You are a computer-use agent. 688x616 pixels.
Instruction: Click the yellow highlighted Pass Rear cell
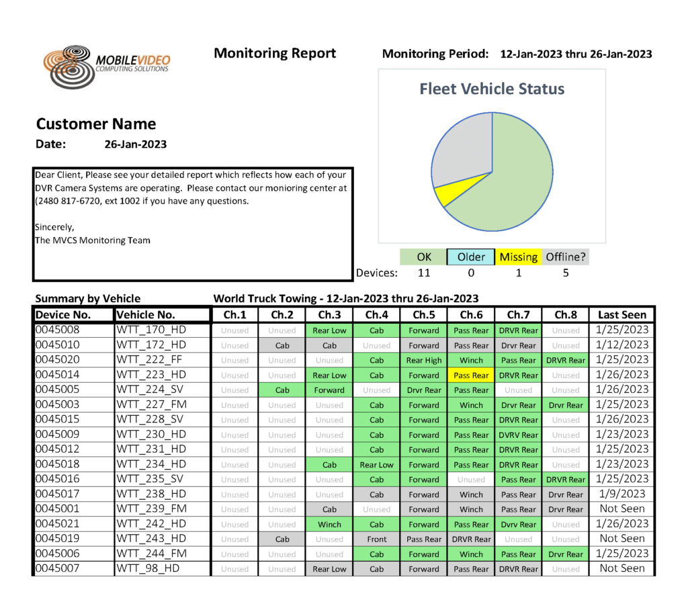pyautogui.click(x=471, y=375)
